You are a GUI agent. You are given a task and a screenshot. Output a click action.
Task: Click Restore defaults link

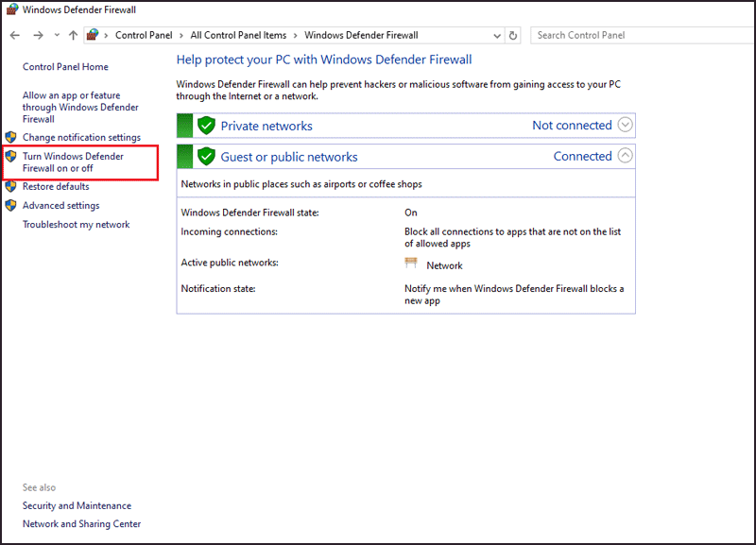pos(56,186)
